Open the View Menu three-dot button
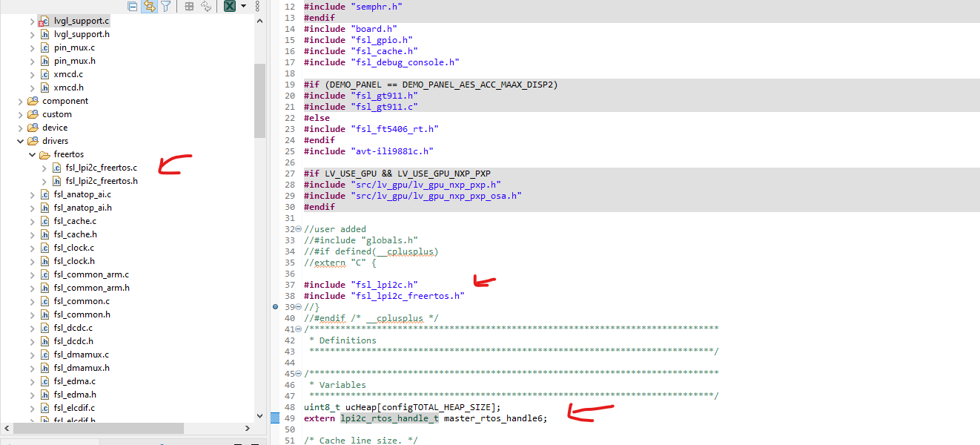Viewport: 980px width, 445px height. coord(257,7)
